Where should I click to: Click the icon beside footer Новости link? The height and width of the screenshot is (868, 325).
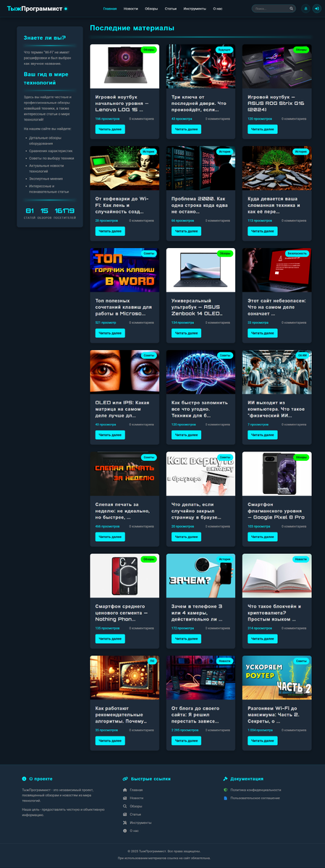click(125, 798)
